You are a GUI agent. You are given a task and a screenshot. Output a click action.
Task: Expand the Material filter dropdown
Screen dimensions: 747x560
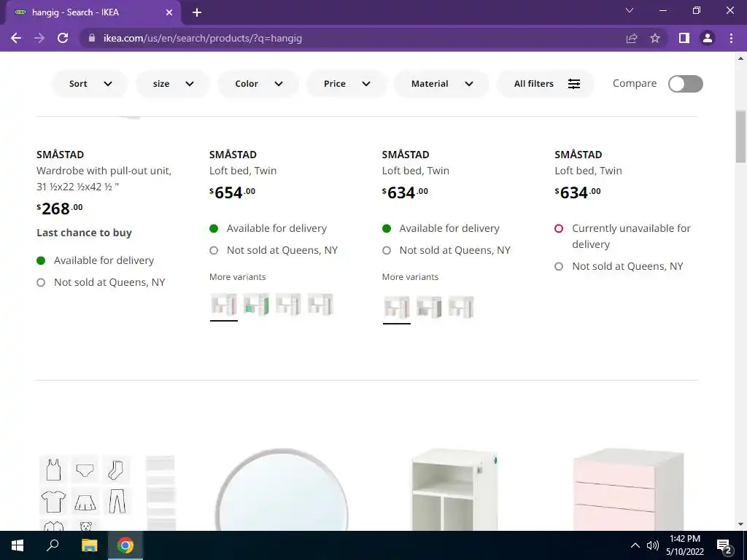(x=441, y=84)
